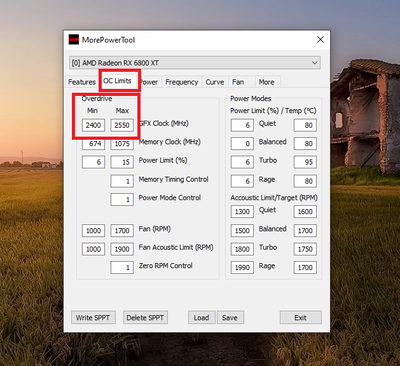Screen dimensions: 400x366
Task: Click the Power Limit Max percent field
Action: tap(122, 162)
